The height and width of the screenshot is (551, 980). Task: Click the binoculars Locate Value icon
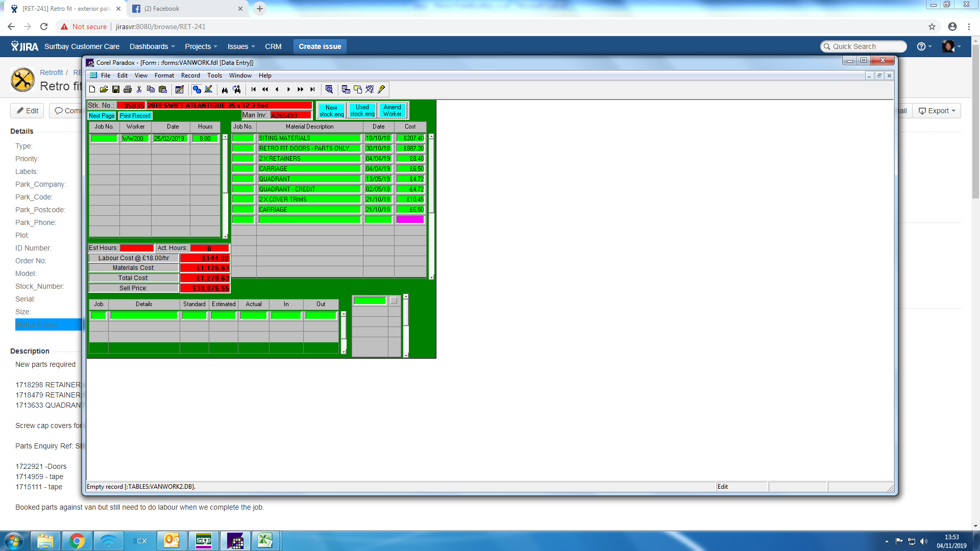click(x=225, y=89)
